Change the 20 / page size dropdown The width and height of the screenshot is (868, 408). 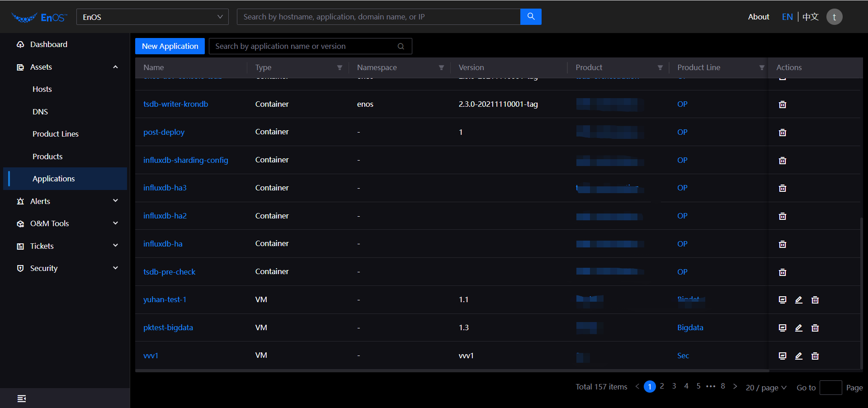(x=766, y=388)
